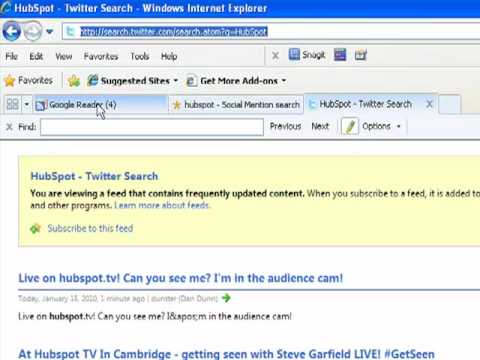Click the Quick Tabs grid icon
This screenshot has width=480, height=360.
click(13, 104)
